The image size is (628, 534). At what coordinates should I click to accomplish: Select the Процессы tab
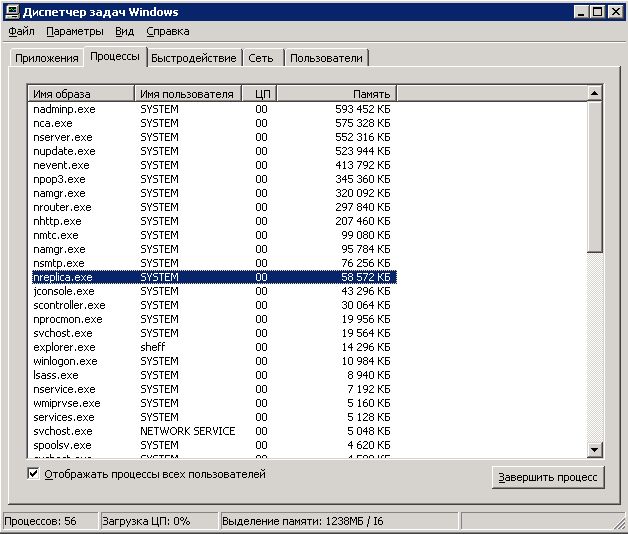(115, 56)
